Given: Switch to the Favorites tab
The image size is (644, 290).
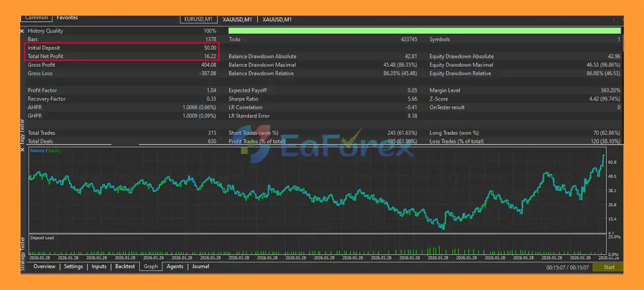Looking at the screenshot, I should 67,18.
